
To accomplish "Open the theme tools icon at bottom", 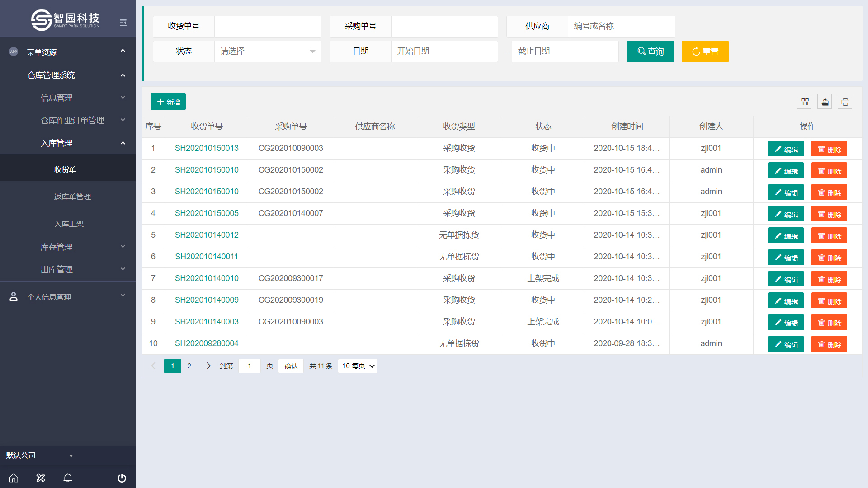I will pyautogui.click(x=41, y=478).
